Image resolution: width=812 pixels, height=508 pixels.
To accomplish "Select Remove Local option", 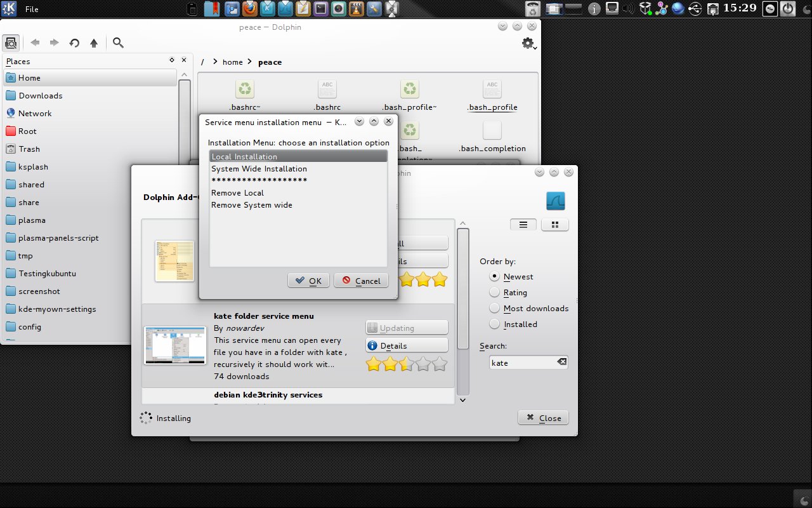I will 298,192.
